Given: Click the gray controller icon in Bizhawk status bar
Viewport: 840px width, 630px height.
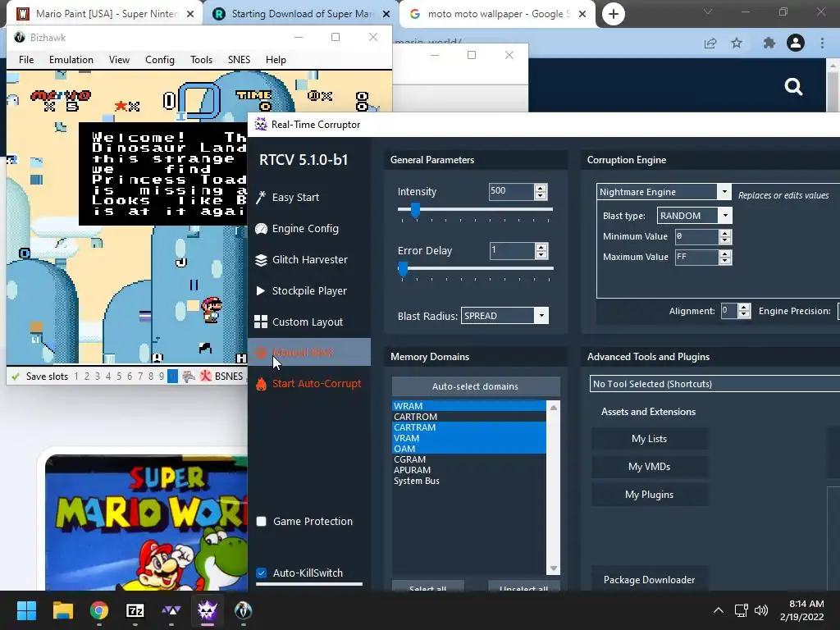Looking at the screenshot, I should coord(189,376).
